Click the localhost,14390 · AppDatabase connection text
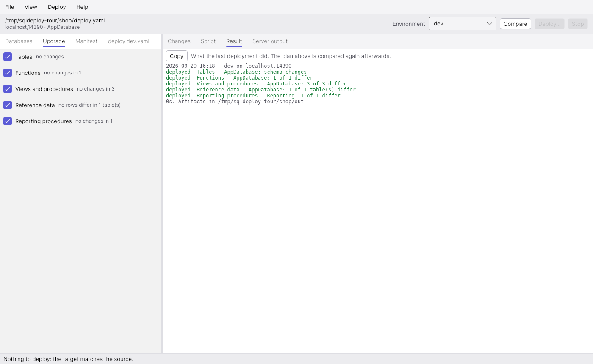593x364 pixels. click(42, 27)
